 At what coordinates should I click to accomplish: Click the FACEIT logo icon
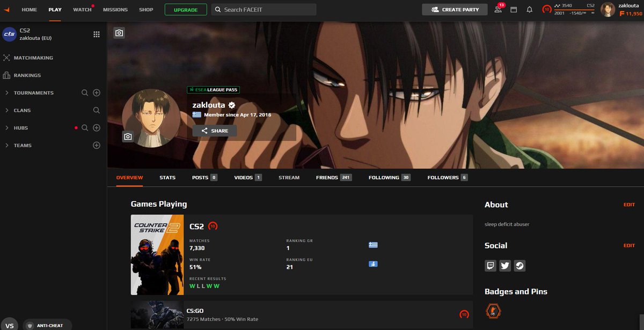[6, 10]
